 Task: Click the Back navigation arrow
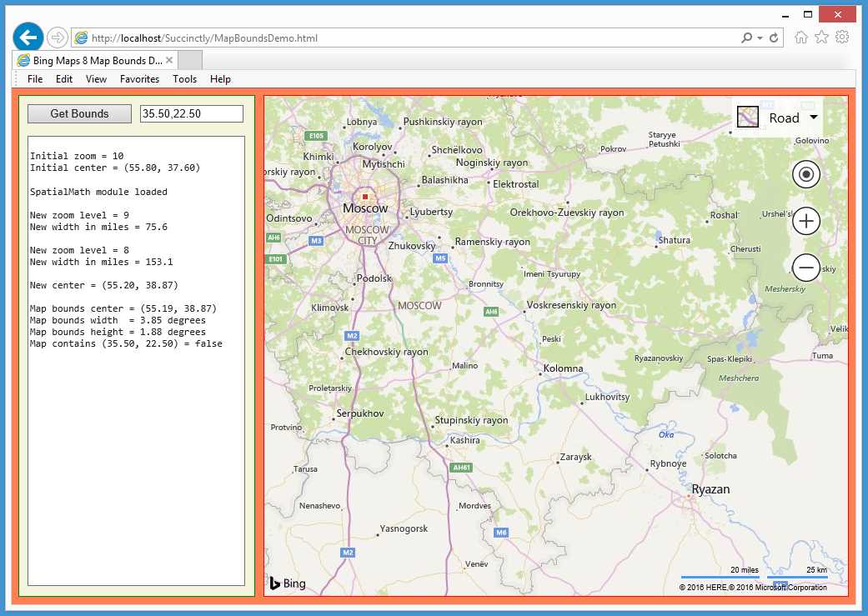click(x=28, y=37)
